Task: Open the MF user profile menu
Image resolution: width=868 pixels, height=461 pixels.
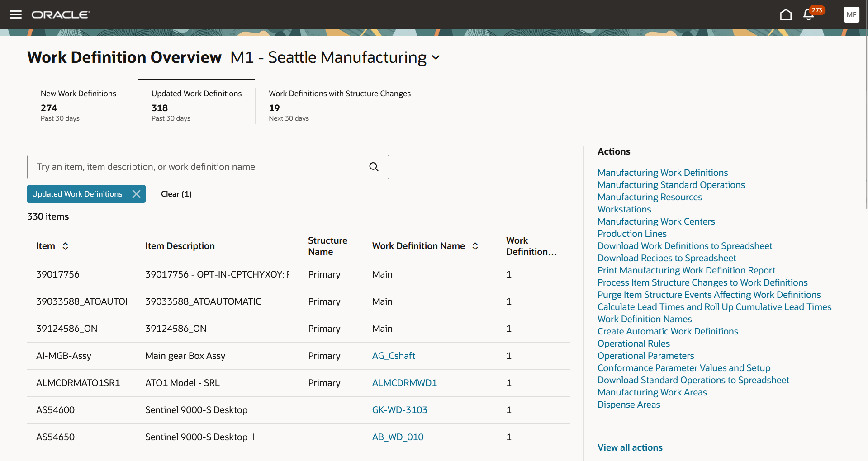Action: [x=851, y=14]
